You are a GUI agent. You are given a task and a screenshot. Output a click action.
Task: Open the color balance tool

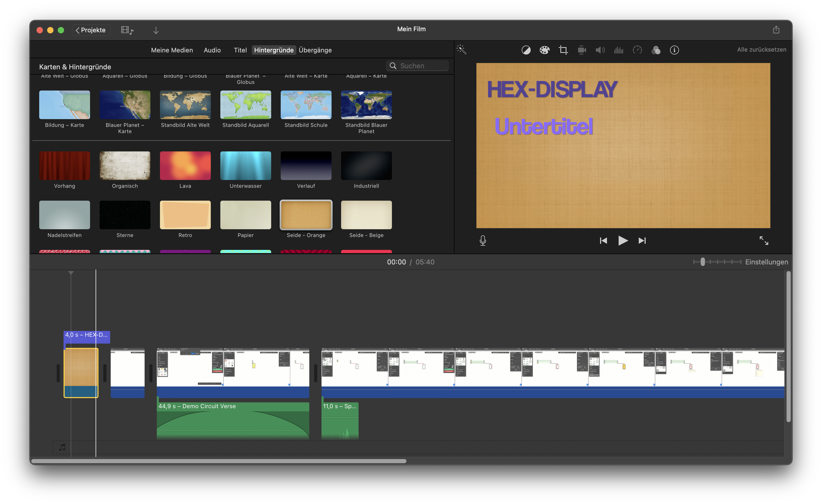526,50
